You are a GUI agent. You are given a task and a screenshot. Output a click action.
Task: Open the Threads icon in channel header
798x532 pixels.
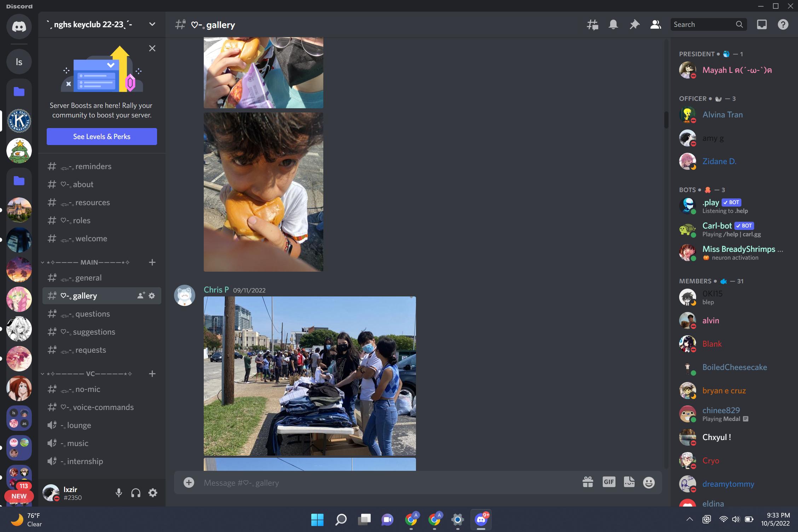(x=592, y=24)
